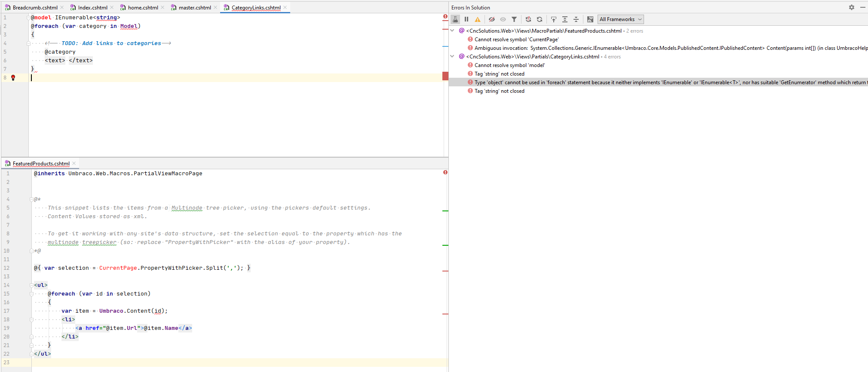Select error Cannot resolve symbol 'CurrentPage'
This screenshot has width=868, height=372.
pyautogui.click(x=516, y=40)
